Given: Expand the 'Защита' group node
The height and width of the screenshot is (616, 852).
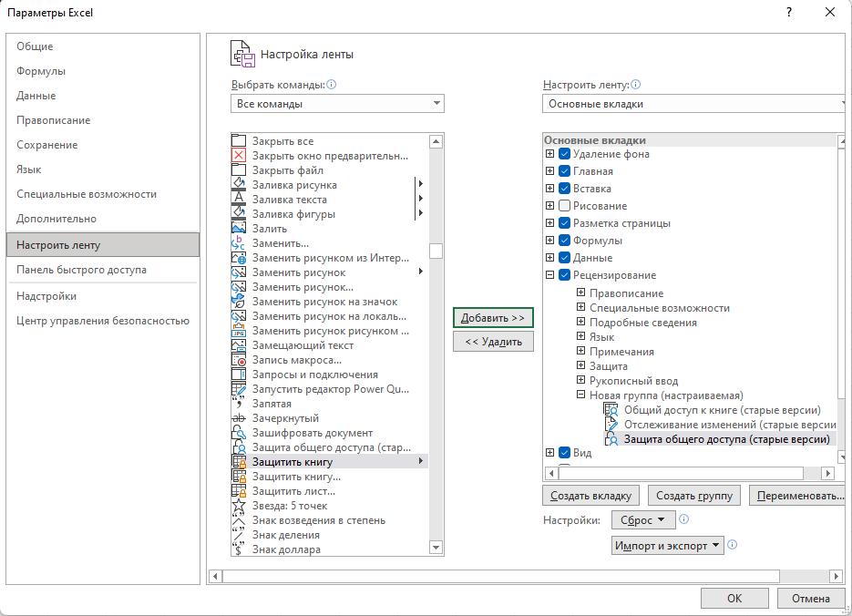Looking at the screenshot, I should 580,365.
